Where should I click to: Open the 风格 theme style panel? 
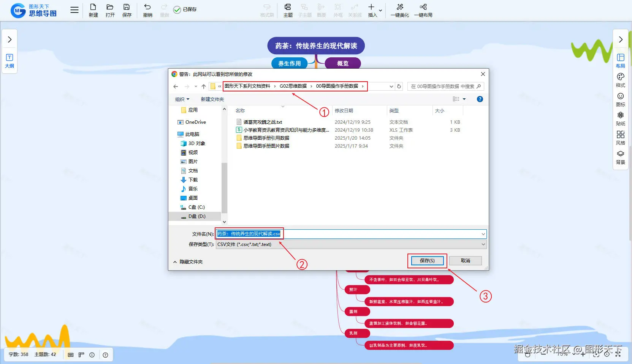tap(621, 138)
